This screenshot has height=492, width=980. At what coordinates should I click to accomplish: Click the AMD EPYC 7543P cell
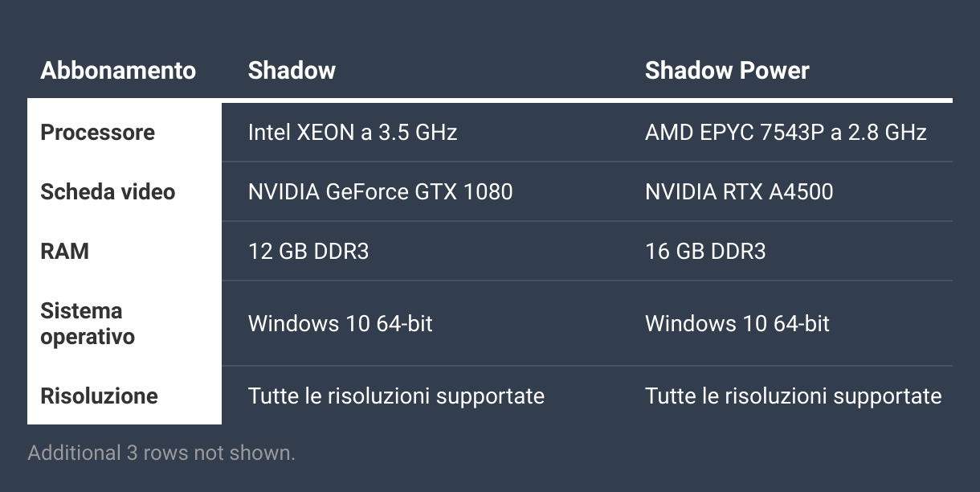pyautogui.click(x=786, y=132)
